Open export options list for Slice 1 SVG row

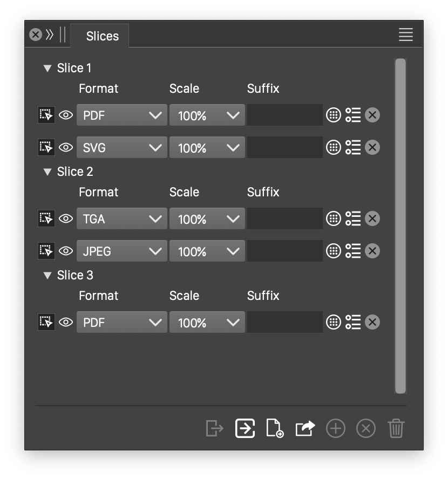[353, 147]
